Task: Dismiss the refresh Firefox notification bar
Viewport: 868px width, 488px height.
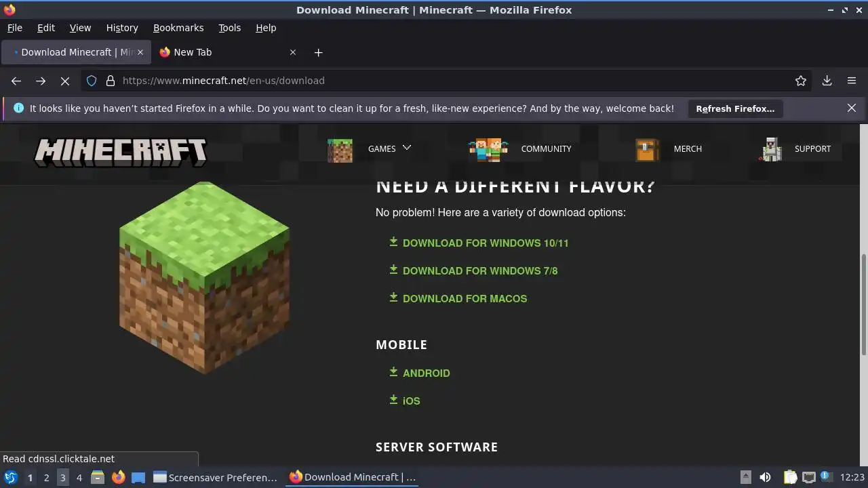Action: tap(852, 108)
